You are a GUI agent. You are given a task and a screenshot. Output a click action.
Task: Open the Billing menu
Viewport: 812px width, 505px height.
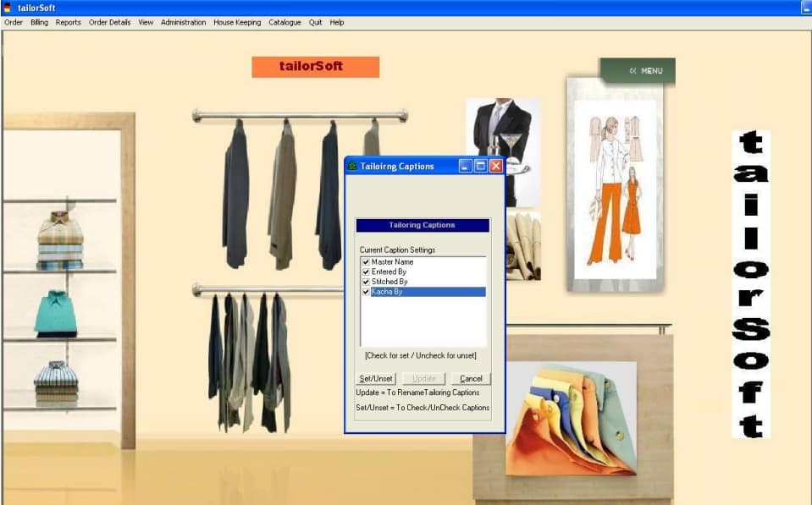coord(39,23)
